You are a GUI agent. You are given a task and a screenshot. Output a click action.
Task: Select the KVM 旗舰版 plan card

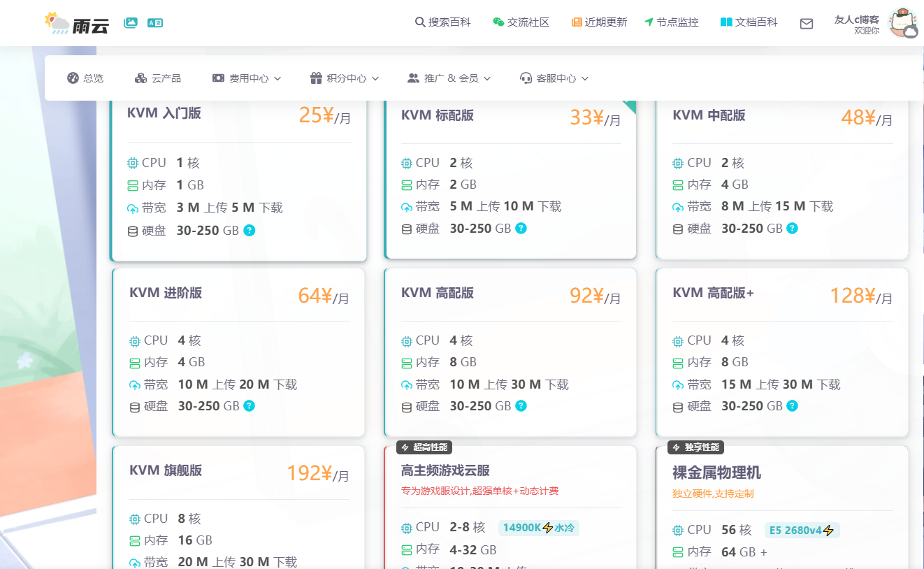(x=238, y=507)
